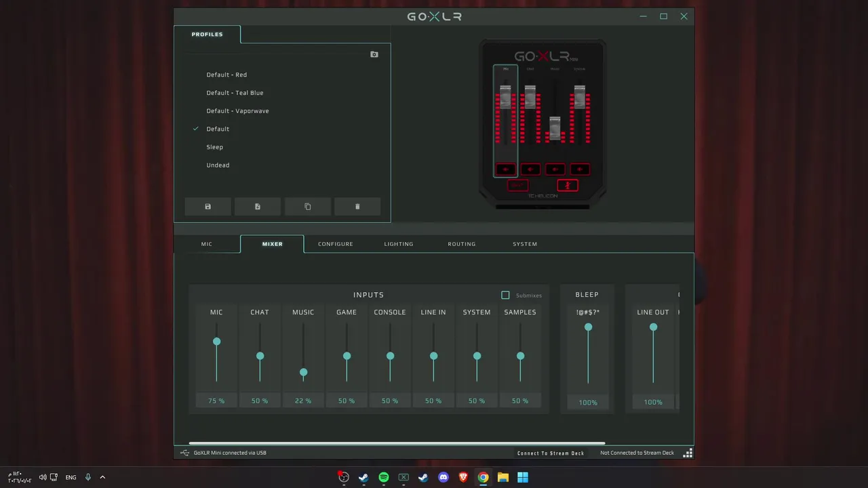Open Spotify from the taskbar

(384, 477)
